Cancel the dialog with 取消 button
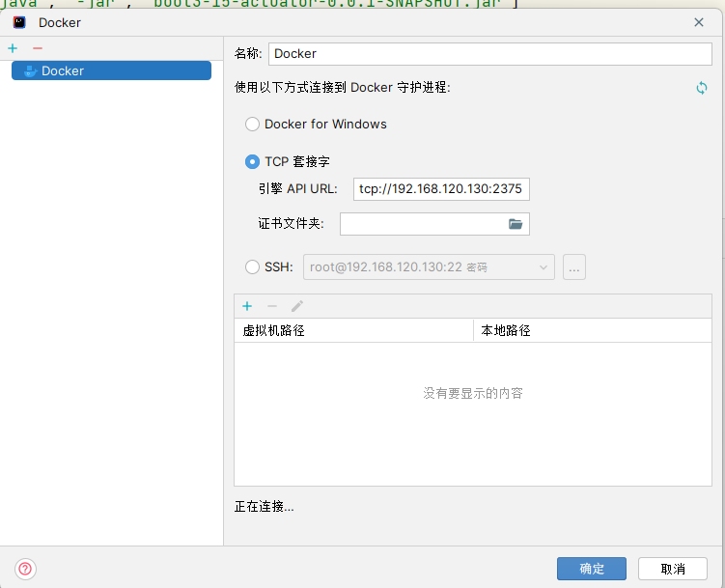 coord(673,569)
